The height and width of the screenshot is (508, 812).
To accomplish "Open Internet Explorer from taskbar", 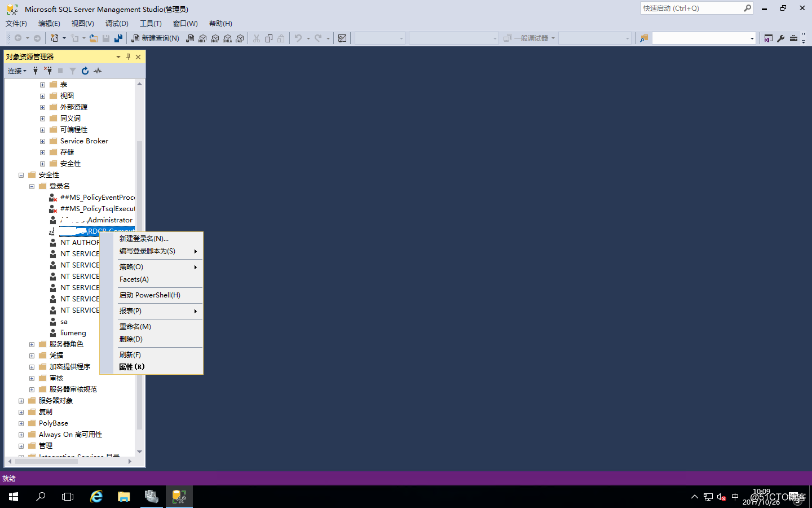I will [x=96, y=497].
